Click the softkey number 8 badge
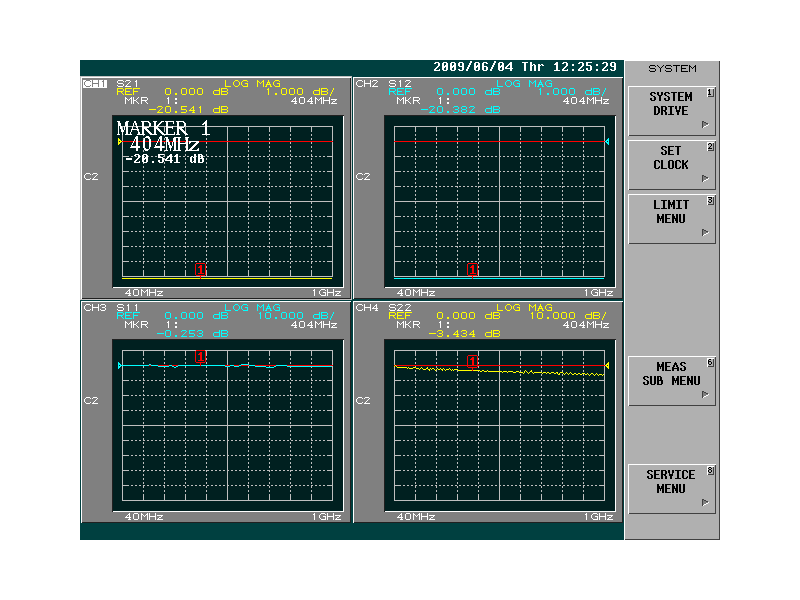The height and width of the screenshot is (600, 800). [710, 471]
